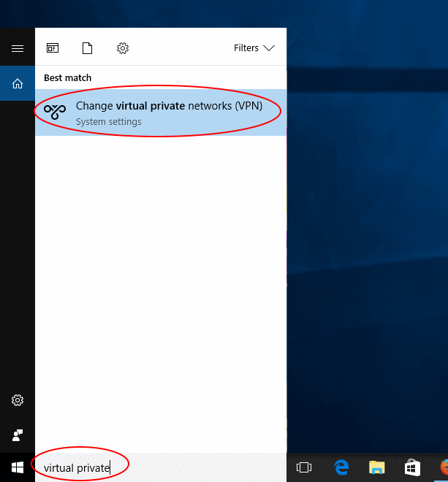Open Change virtual private networks (VPN) result

(x=161, y=112)
